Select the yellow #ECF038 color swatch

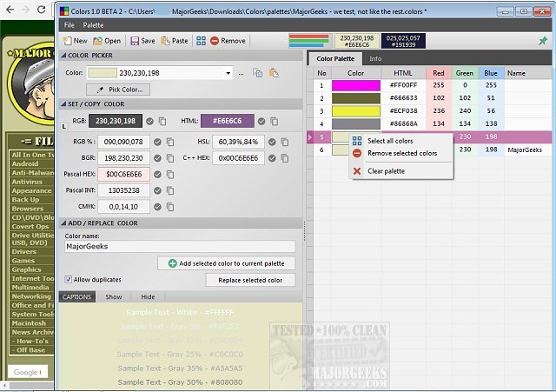[356, 111]
